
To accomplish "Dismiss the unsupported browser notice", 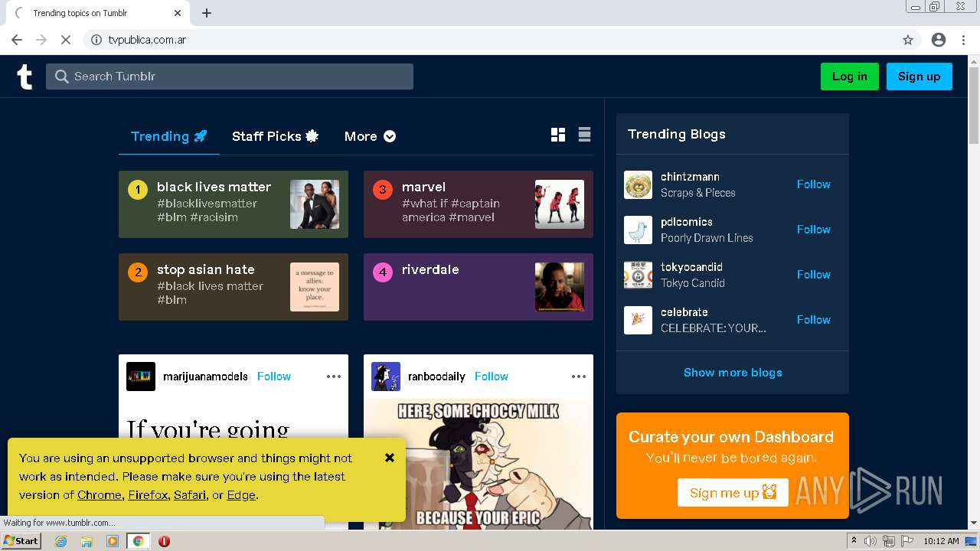I will [x=390, y=458].
